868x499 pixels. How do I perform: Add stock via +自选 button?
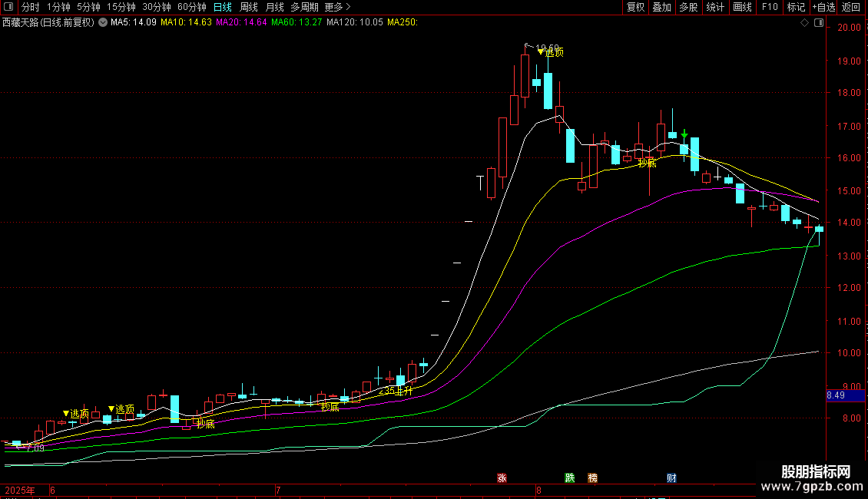[x=823, y=7]
